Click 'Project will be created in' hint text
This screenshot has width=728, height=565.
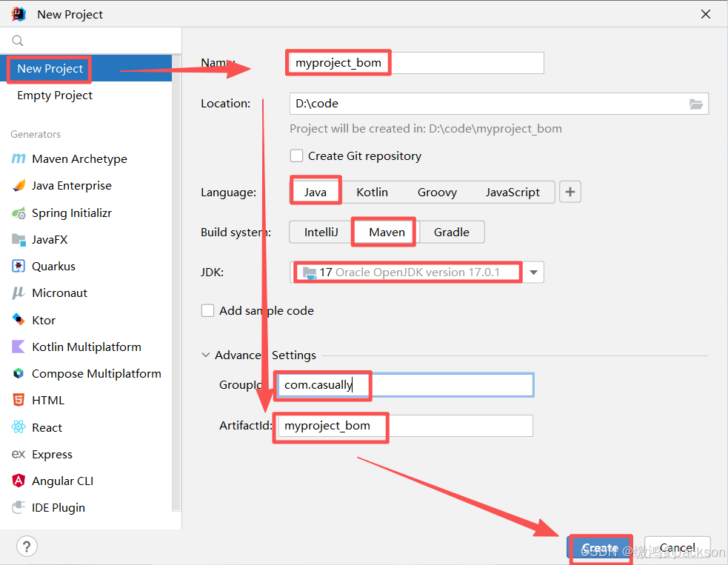click(426, 129)
